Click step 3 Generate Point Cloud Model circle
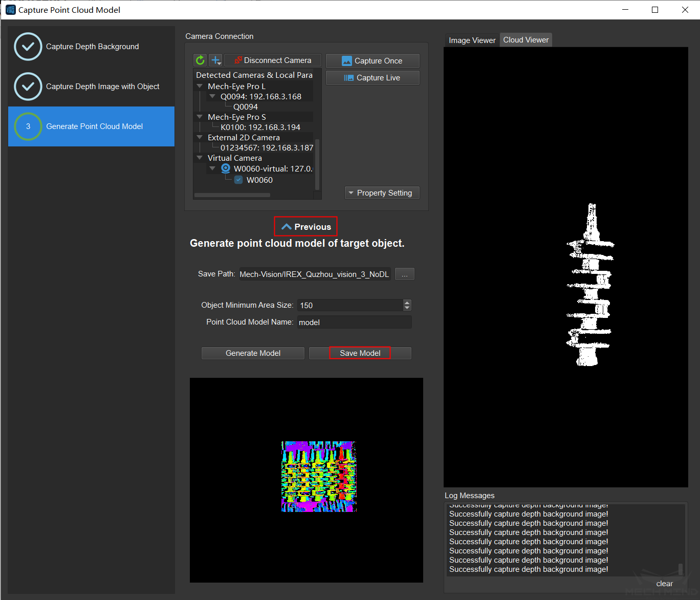Image resolution: width=700 pixels, height=600 pixels. (28, 126)
